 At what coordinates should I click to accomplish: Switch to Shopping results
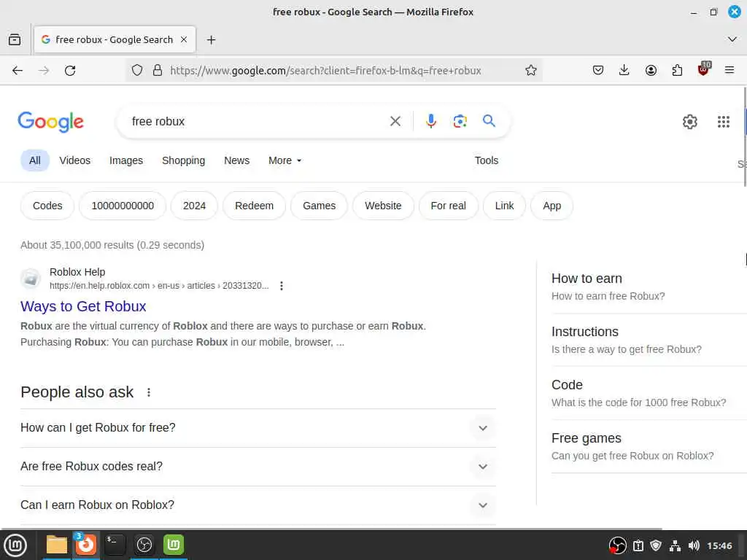tap(183, 160)
